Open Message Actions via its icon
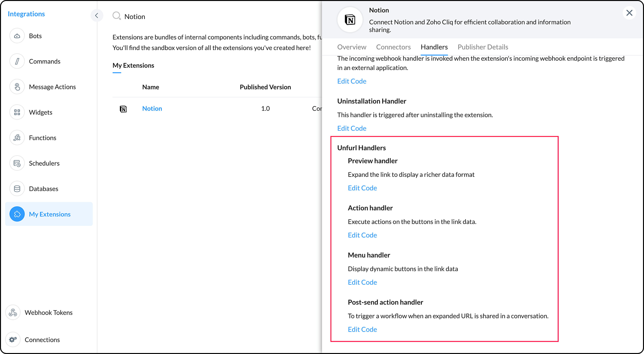 (x=17, y=87)
